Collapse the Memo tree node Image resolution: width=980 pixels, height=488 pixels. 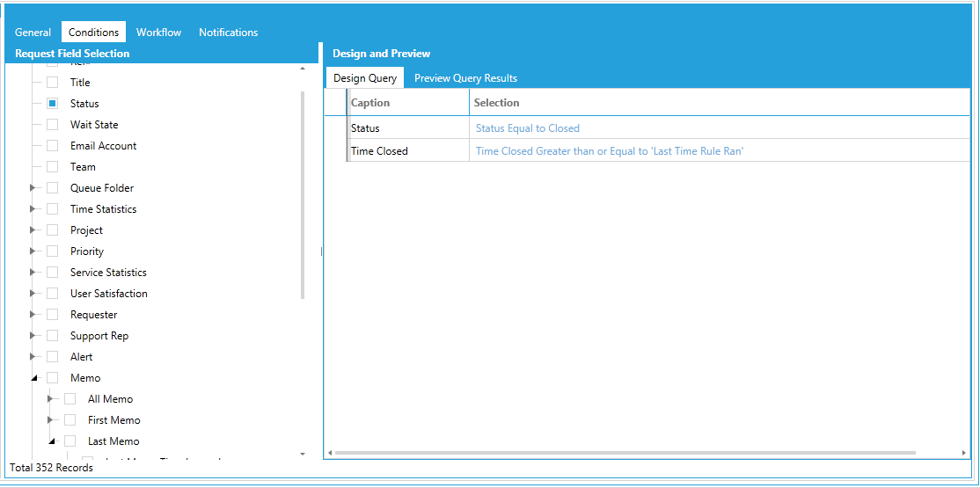[33, 379]
